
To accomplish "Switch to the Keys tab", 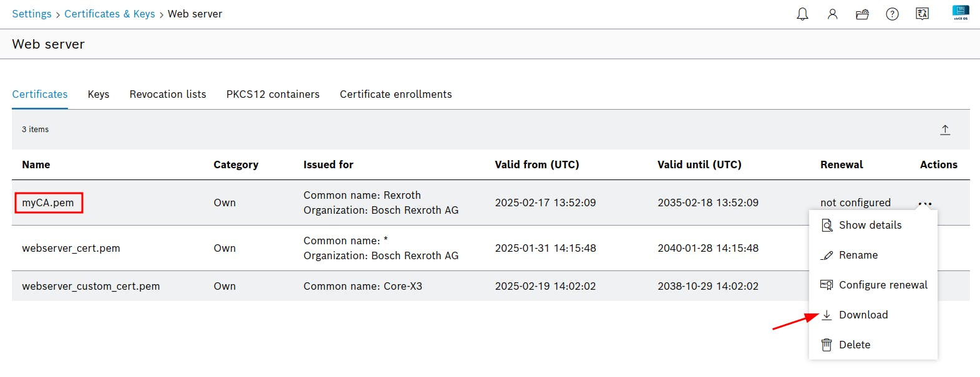I will click(x=99, y=94).
